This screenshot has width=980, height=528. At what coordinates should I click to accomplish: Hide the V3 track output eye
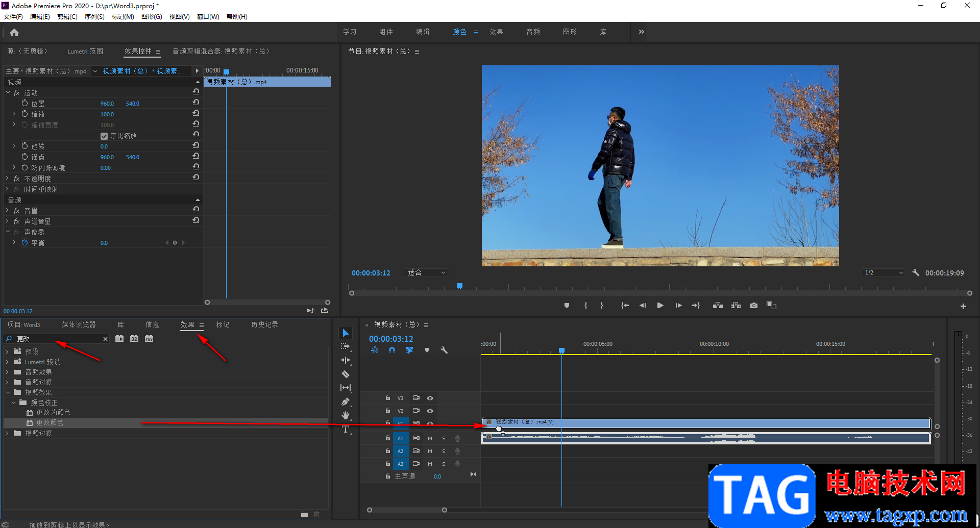point(430,398)
